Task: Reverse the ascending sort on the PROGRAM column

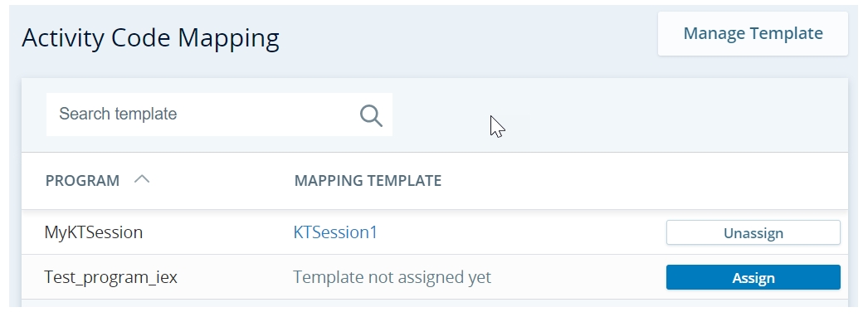Action: tap(142, 179)
